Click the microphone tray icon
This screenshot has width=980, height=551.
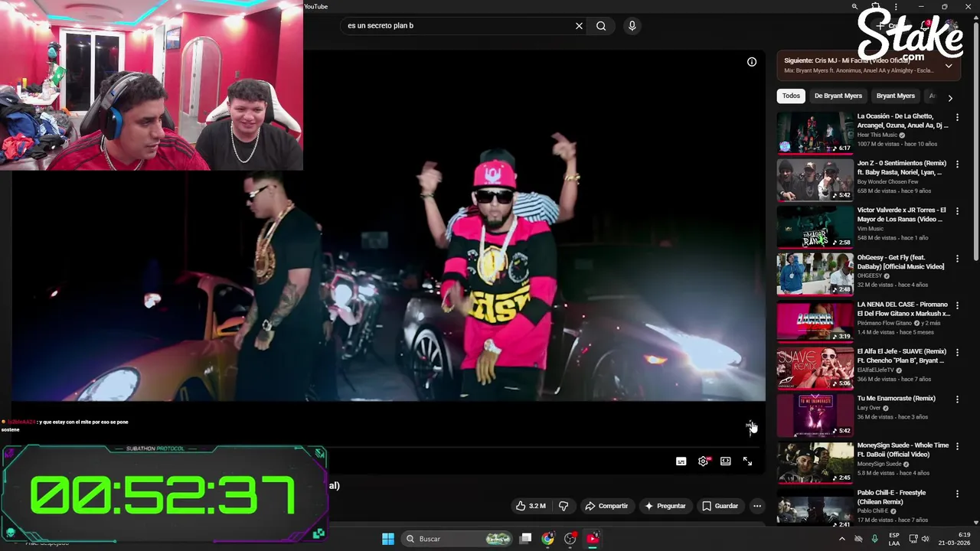click(874, 539)
